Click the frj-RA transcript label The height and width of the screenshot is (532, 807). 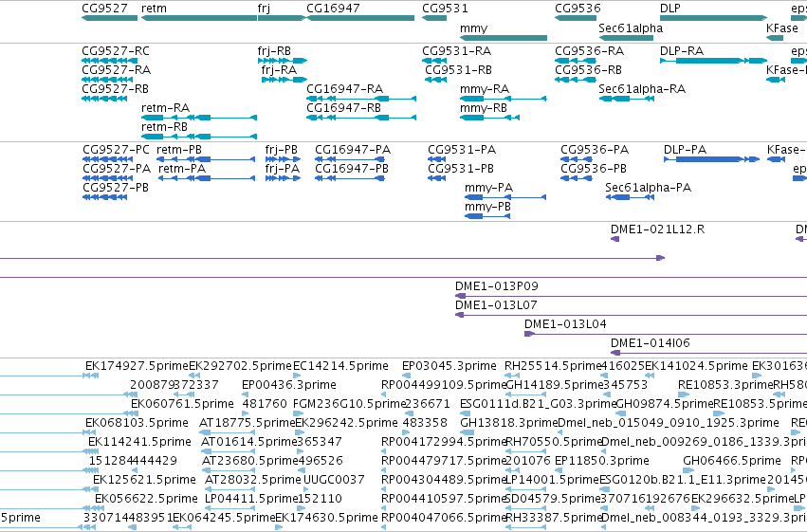click(279, 70)
